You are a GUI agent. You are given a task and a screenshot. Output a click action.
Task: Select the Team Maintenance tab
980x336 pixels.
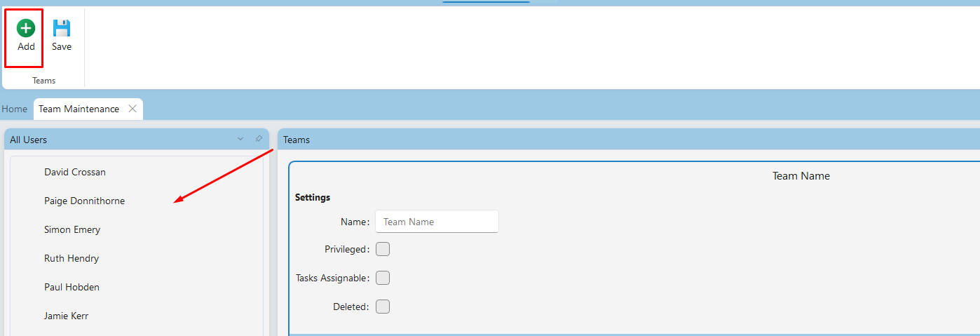tap(79, 109)
